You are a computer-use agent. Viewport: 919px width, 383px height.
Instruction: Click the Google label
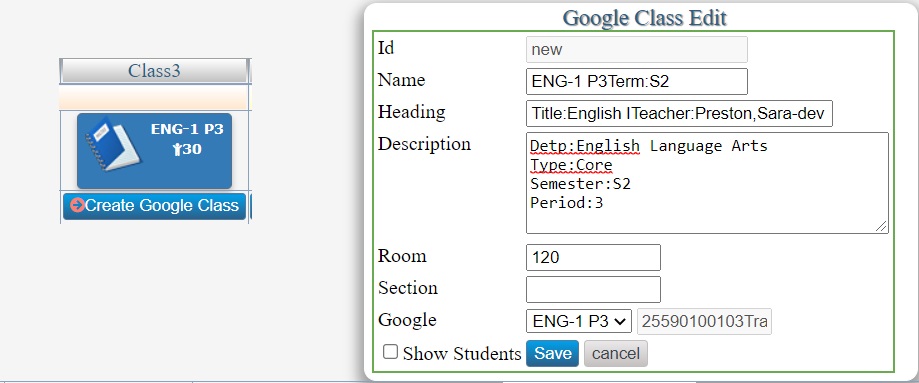[407, 320]
